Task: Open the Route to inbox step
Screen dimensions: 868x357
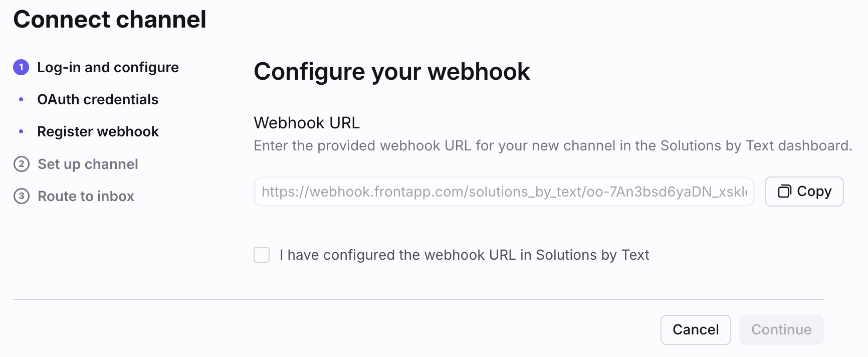Action: click(86, 196)
